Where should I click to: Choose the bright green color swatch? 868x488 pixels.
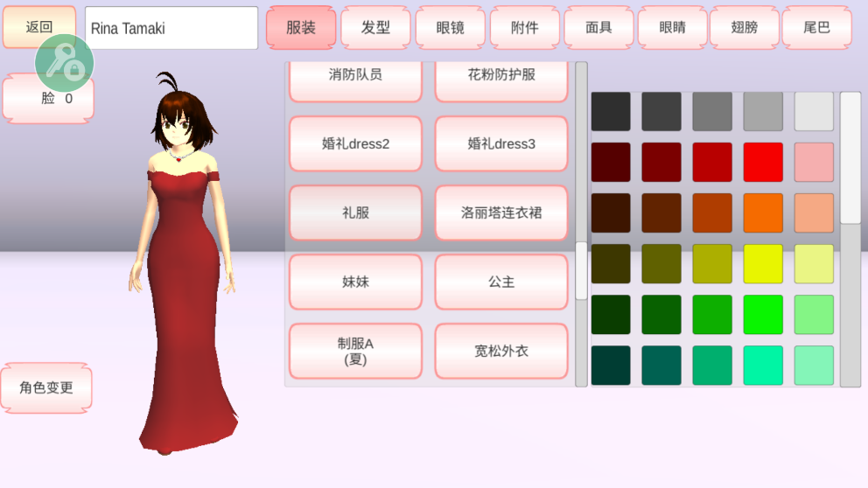pos(763,315)
